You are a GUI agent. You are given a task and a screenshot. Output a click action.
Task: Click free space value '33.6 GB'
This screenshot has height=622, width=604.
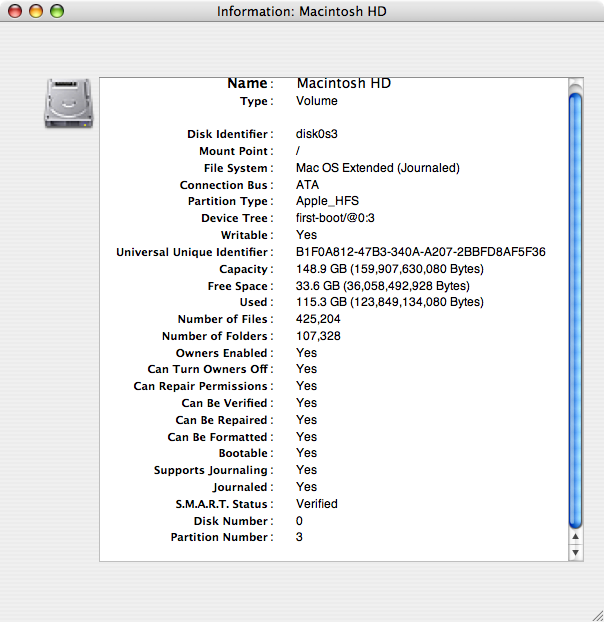tap(318, 286)
